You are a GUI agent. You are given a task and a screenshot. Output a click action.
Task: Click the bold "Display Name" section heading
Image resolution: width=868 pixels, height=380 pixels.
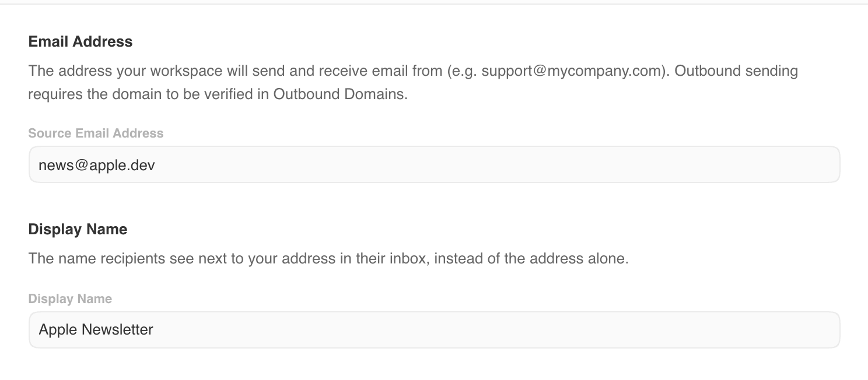coord(78,229)
